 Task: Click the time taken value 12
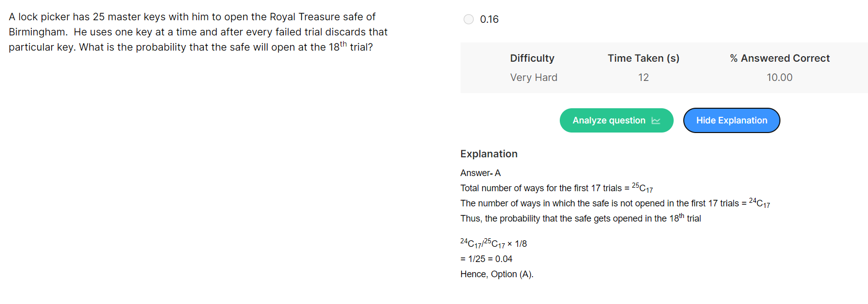pos(643,77)
